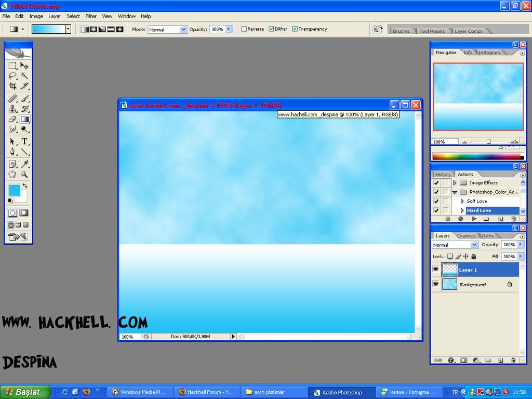
Task: Click the Navigator zoom slider handle
Action: (x=488, y=142)
